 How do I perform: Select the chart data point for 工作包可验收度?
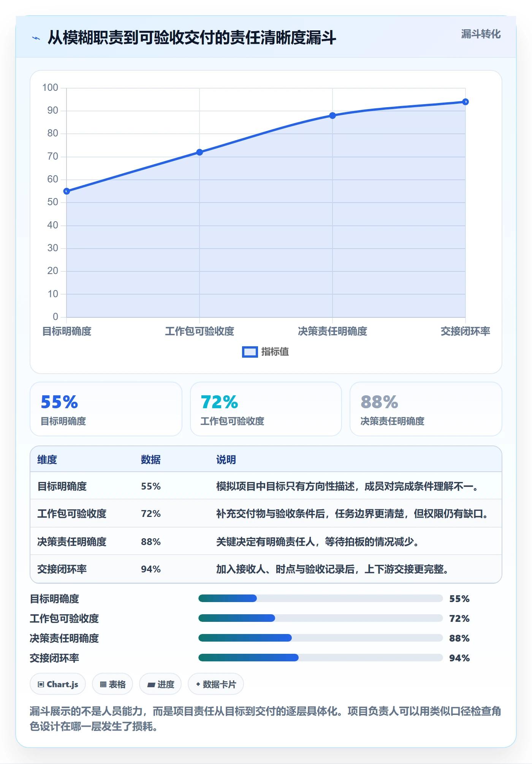pos(199,152)
